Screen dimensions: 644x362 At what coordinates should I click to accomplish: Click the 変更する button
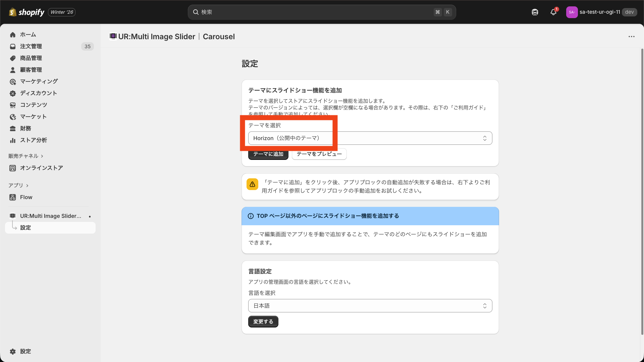pos(263,321)
